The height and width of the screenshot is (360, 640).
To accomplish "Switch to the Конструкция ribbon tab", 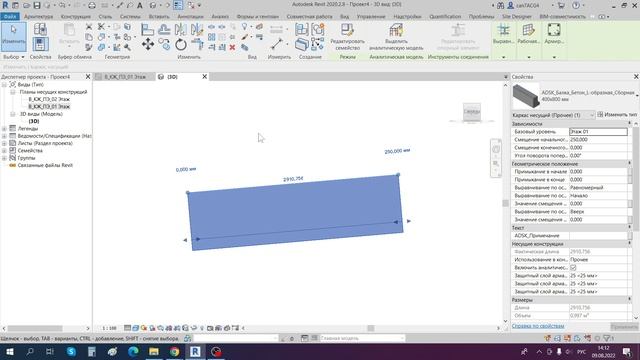I will [x=76, y=16].
